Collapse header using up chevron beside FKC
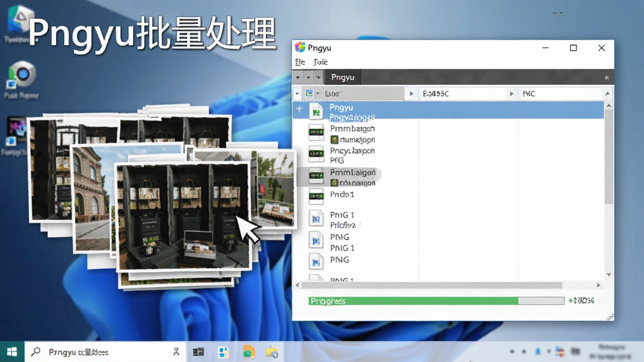 608,94
